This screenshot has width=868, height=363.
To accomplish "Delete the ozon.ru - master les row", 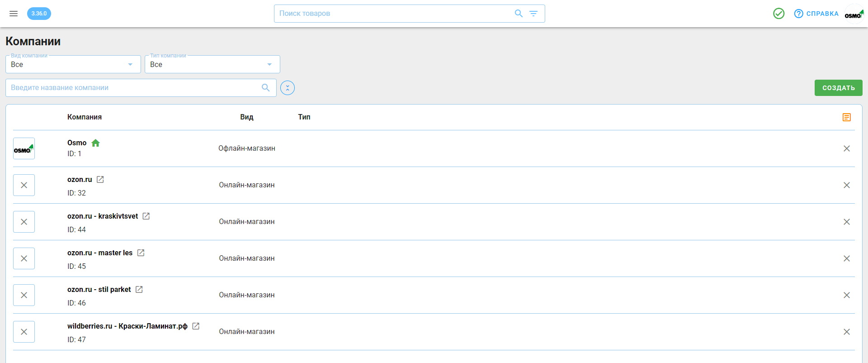I will click(847, 258).
